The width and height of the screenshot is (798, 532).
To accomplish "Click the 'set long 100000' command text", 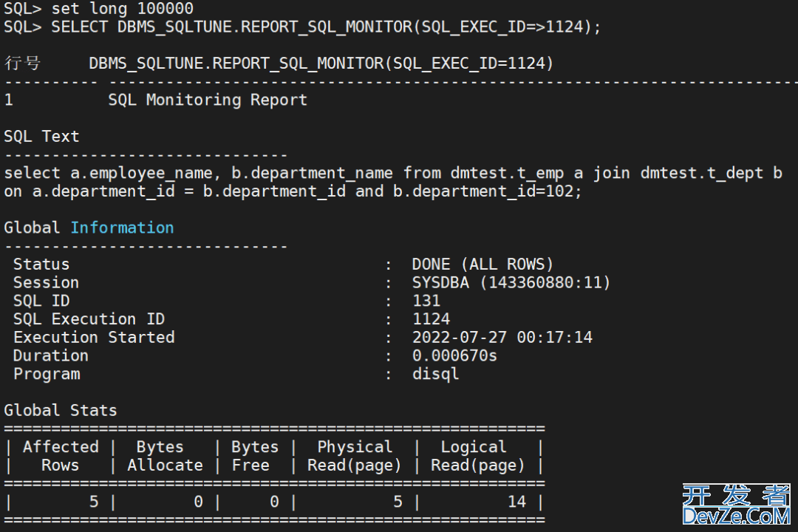I will pos(122,9).
